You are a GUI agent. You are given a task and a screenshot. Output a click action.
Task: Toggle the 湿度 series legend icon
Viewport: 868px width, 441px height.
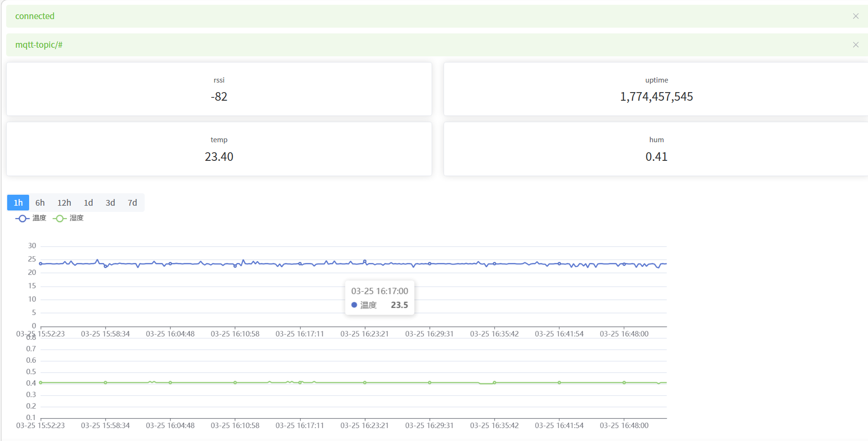(x=60, y=218)
